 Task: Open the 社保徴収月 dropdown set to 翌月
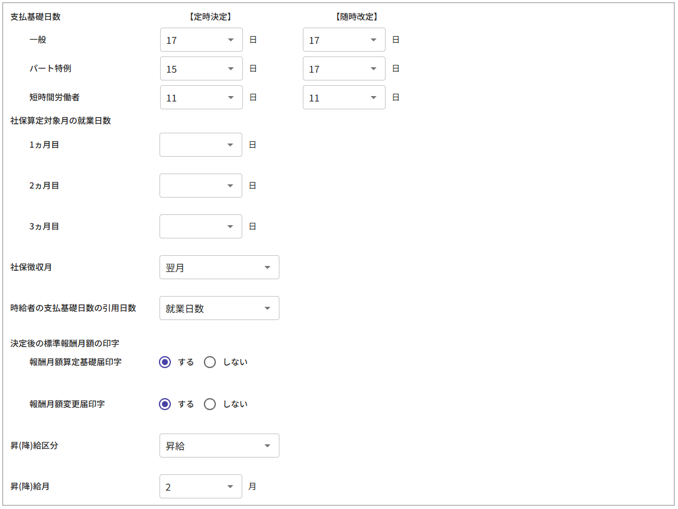pyautogui.click(x=219, y=268)
